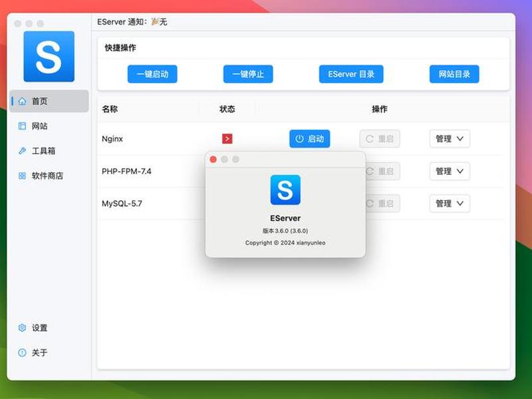Click the red Nginx status icon

coord(227,139)
